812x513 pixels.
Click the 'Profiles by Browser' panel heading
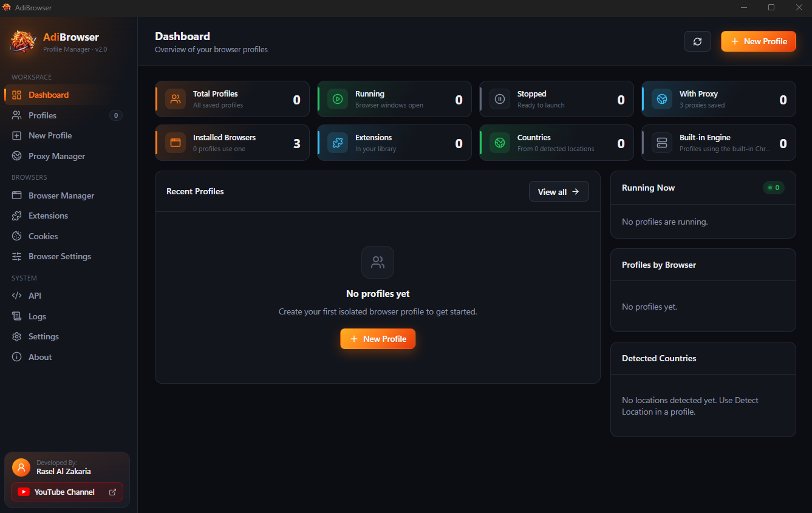click(x=659, y=265)
